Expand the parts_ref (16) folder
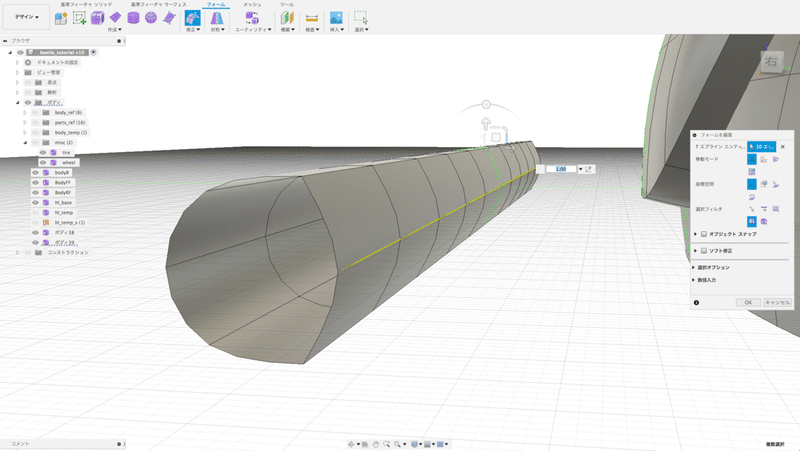800x451 pixels. tap(25, 123)
